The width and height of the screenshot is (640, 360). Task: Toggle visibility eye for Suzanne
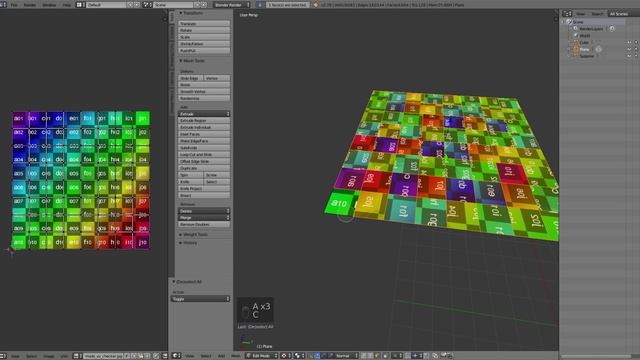click(629, 56)
